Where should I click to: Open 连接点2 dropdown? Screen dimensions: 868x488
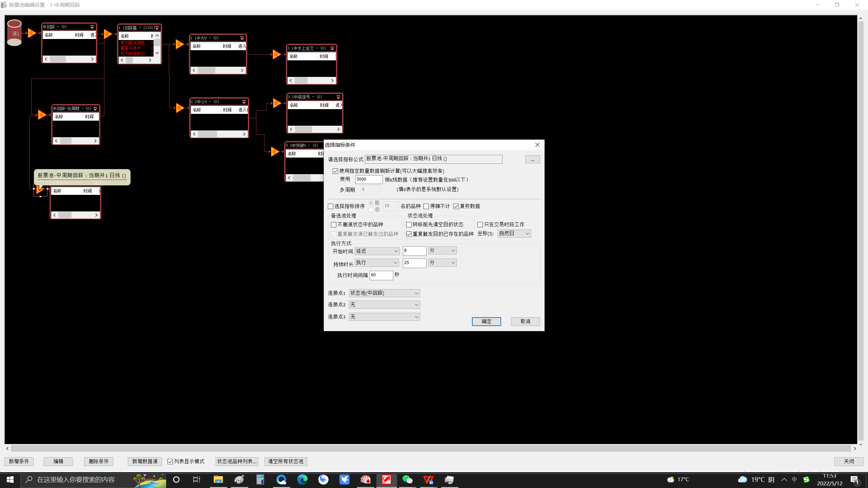pos(384,305)
